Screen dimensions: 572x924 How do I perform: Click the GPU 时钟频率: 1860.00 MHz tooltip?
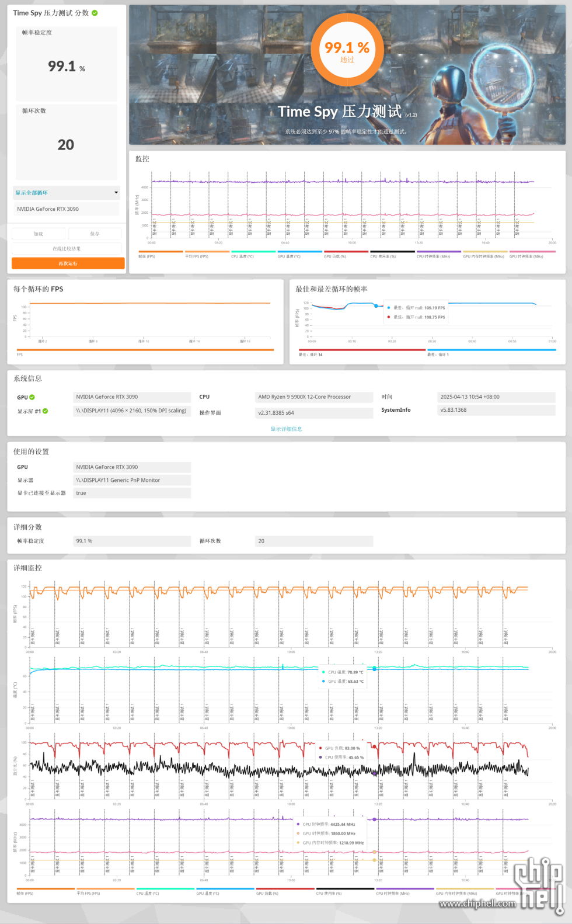click(329, 833)
